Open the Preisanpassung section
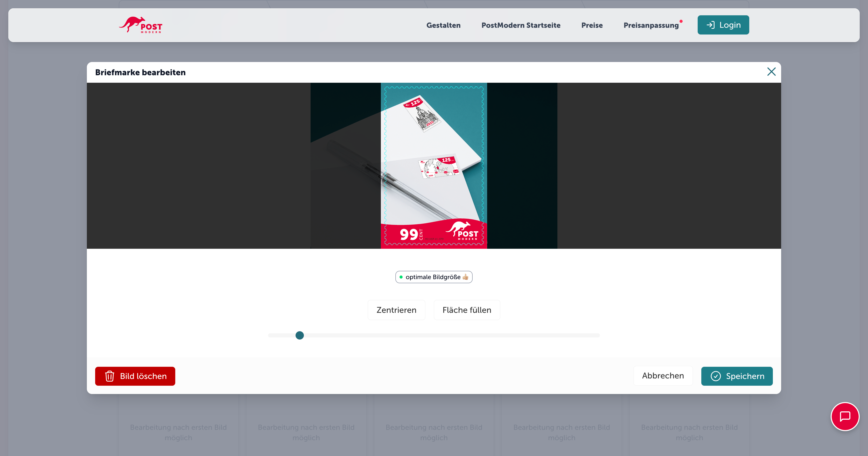Viewport: 868px width, 456px height. click(651, 25)
